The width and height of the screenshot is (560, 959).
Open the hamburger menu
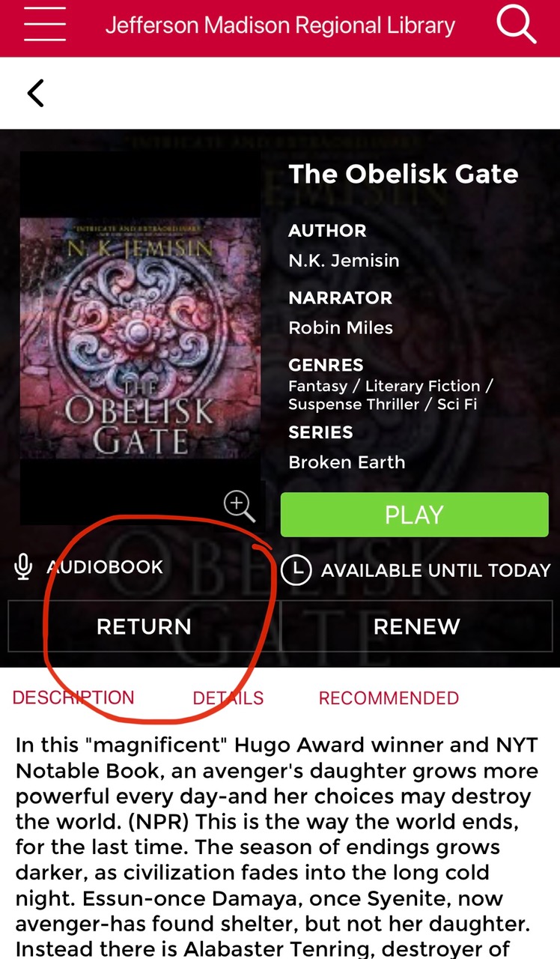point(44,24)
